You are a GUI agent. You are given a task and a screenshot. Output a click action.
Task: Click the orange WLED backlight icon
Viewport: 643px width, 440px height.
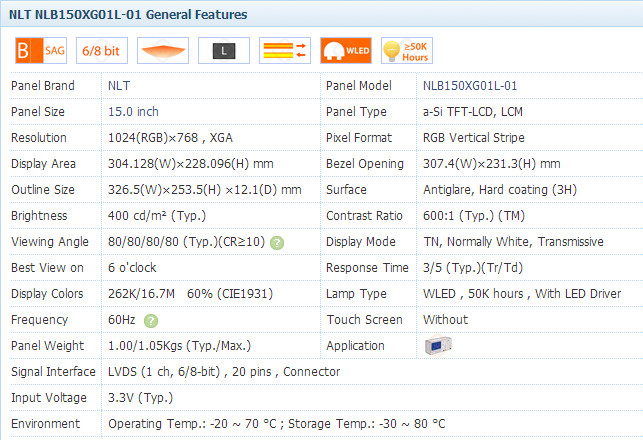pos(346,50)
